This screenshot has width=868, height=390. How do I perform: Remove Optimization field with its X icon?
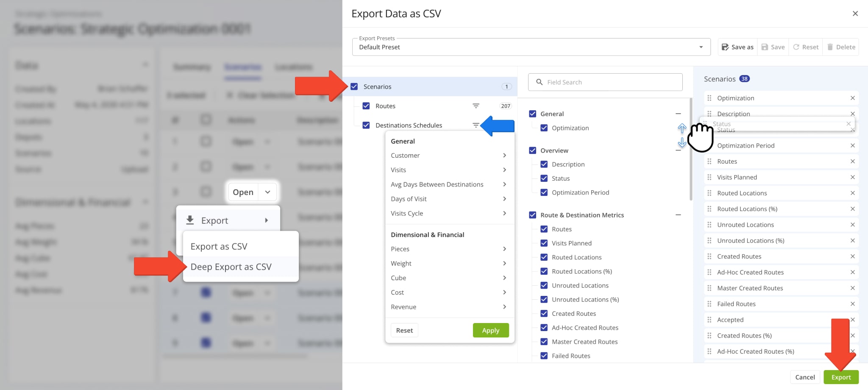click(x=852, y=98)
